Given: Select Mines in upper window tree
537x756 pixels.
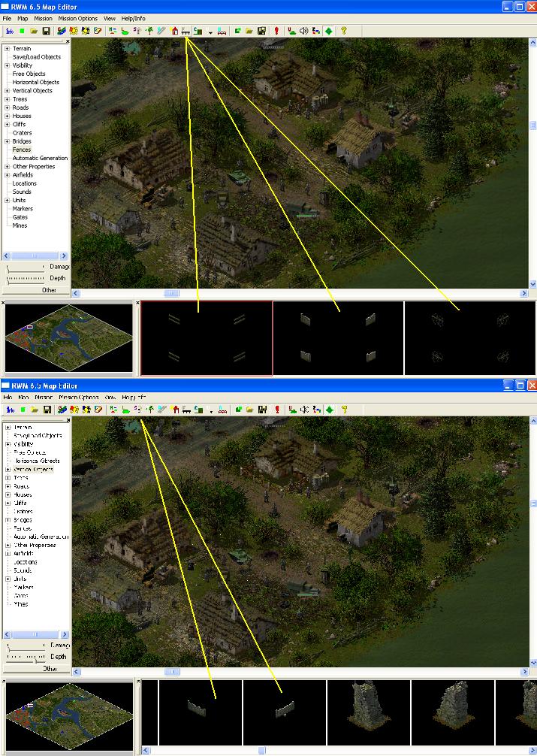Looking at the screenshot, I should click(20, 225).
